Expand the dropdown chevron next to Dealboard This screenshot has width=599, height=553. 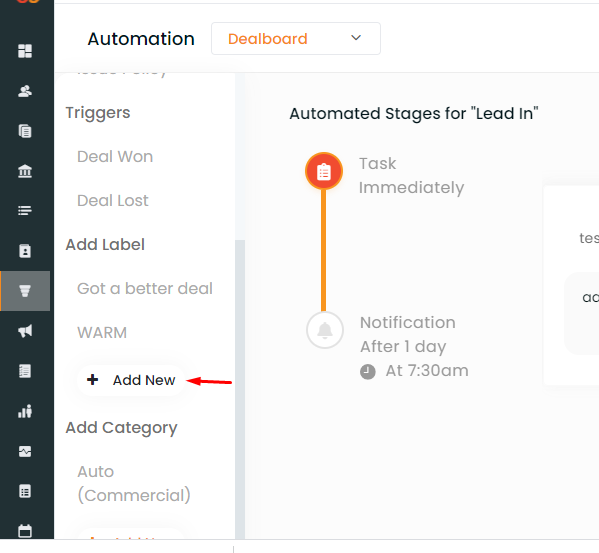point(356,38)
